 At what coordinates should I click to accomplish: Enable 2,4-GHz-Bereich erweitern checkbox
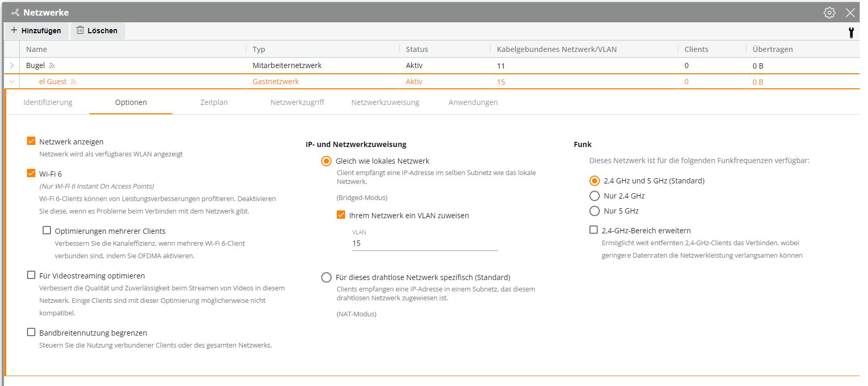pyautogui.click(x=594, y=230)
